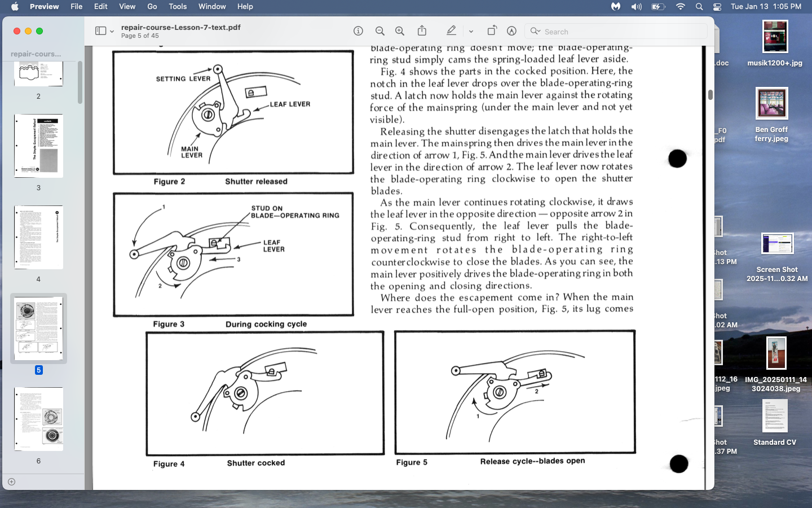The height and width of the screenshot is (508, 812).
Task: Open Spotlight search in the menu bar
Action: pos(699,7)
